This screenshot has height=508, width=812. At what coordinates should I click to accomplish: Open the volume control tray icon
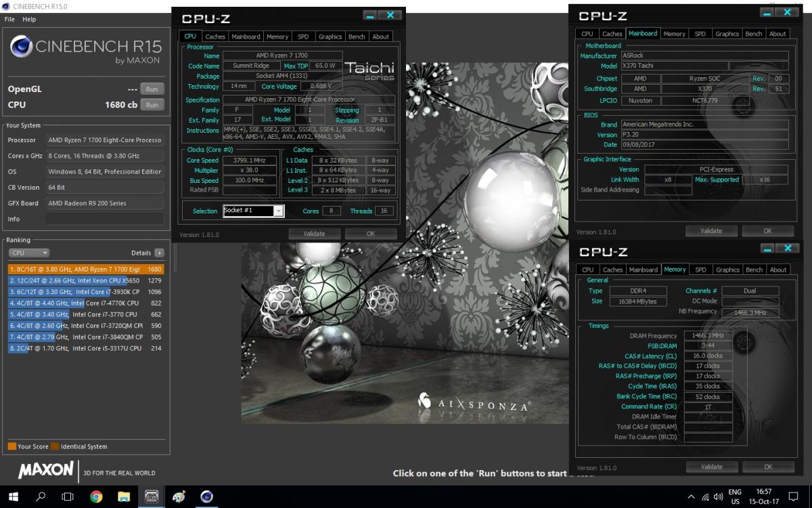tap(719, 496)
